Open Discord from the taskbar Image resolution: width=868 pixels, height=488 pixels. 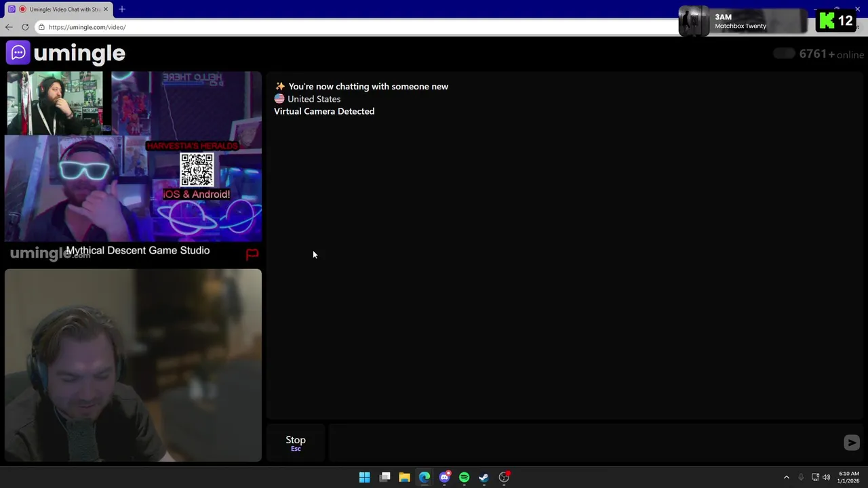[x=444, y=477]
